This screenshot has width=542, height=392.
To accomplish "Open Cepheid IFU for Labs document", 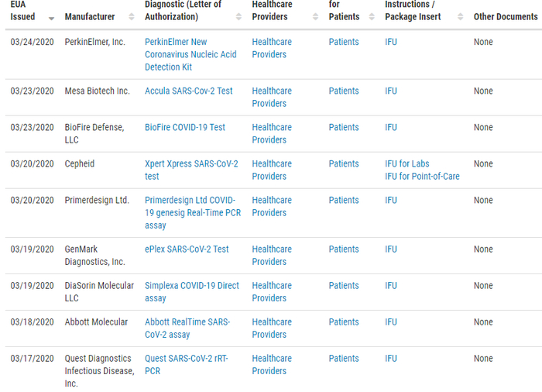I will 406,163.
